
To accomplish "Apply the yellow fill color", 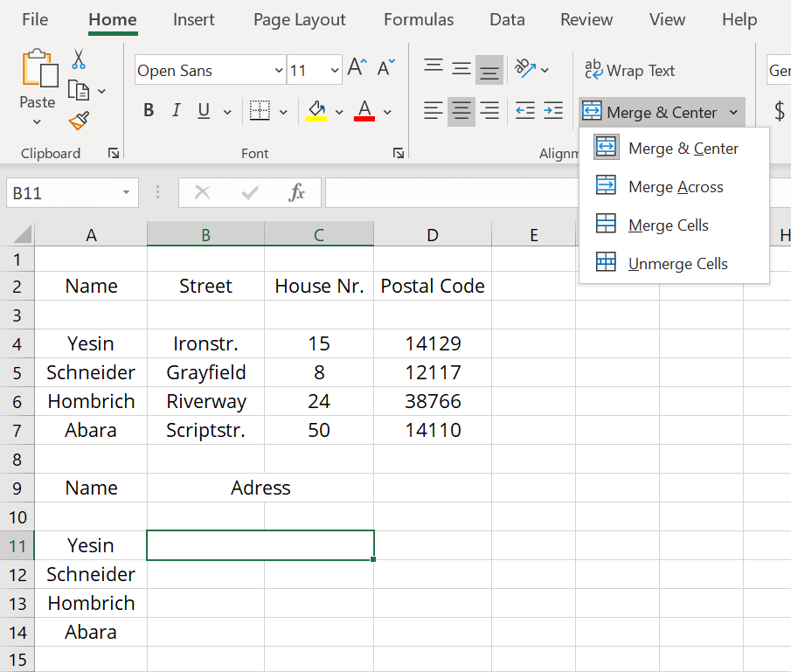I will click(316, 111).
